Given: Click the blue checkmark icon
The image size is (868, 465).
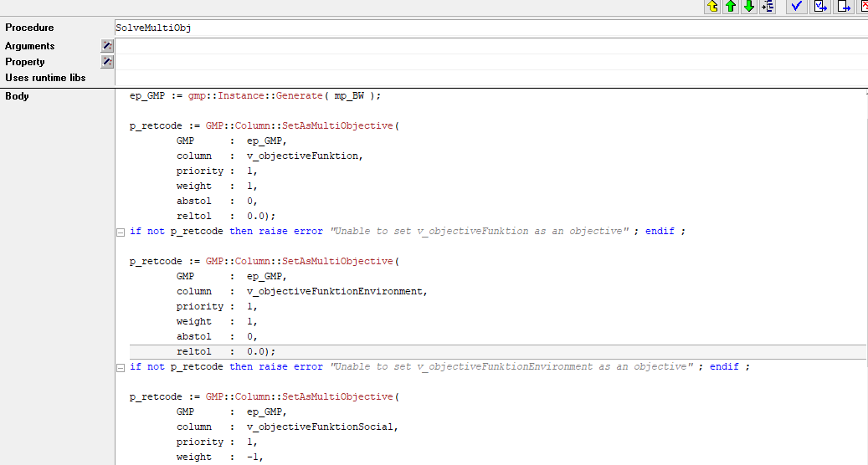Looking at the screenshot, I should (x=796, y=6).
